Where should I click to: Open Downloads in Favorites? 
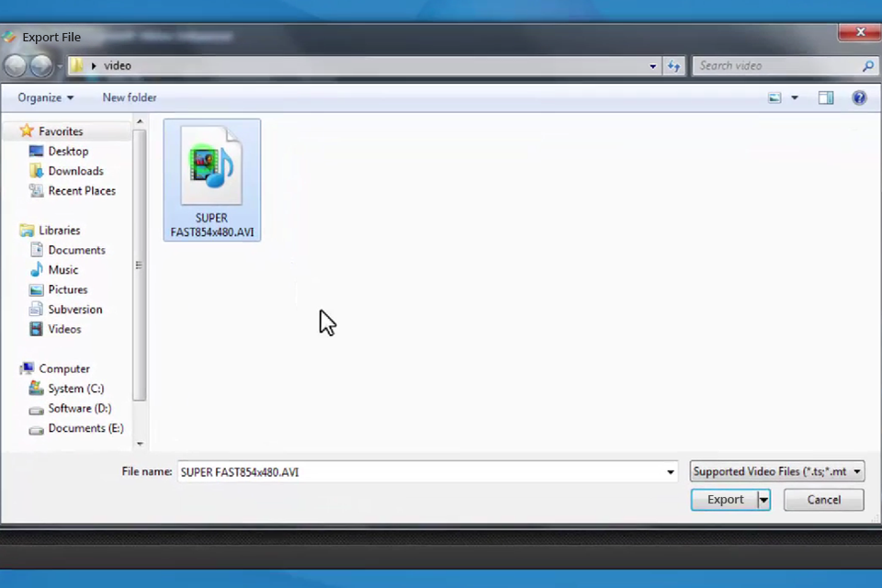click(76, 171)
